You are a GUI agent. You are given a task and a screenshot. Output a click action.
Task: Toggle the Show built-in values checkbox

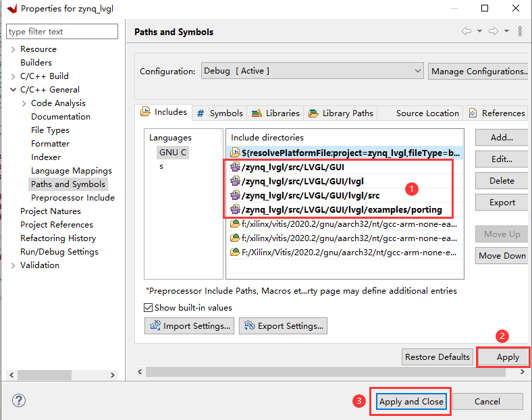coord(148,308)
